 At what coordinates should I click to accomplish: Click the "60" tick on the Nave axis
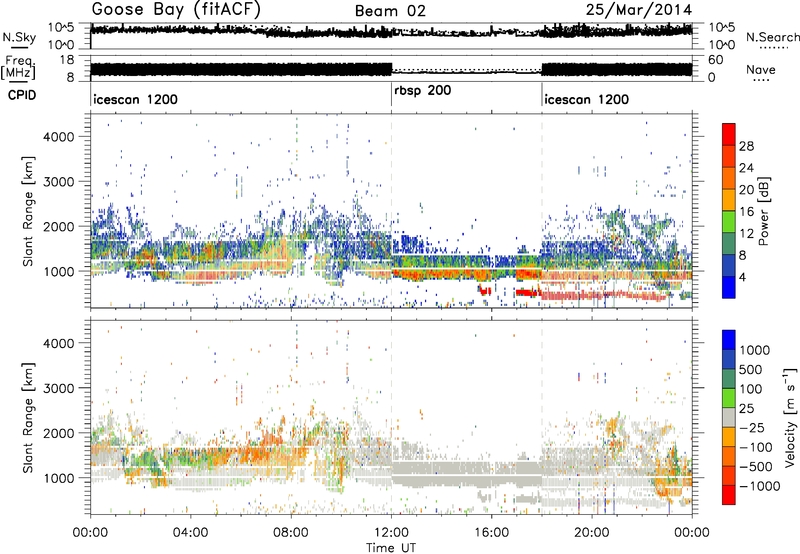coord(715,60)
